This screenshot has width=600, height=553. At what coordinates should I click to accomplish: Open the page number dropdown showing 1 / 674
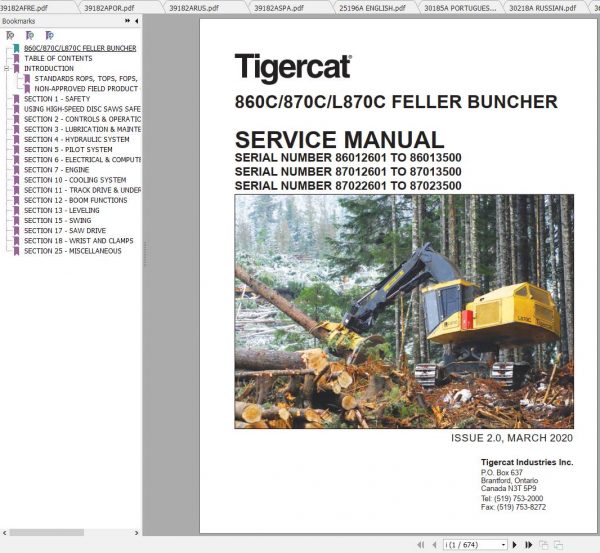click(x=504, y=545)
